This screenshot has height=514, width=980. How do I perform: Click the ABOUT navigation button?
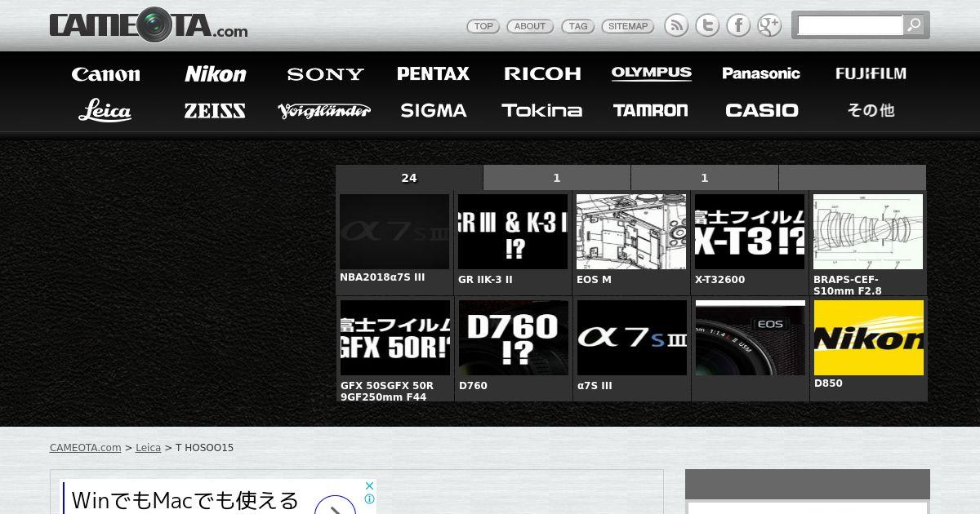[530, 26]
